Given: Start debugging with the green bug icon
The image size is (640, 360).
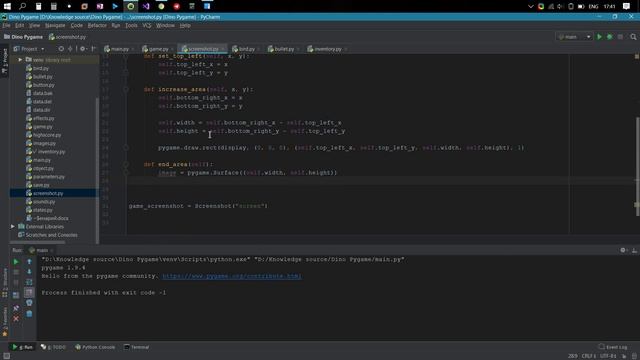Looking at the screenshot, I should coord(609,37).
